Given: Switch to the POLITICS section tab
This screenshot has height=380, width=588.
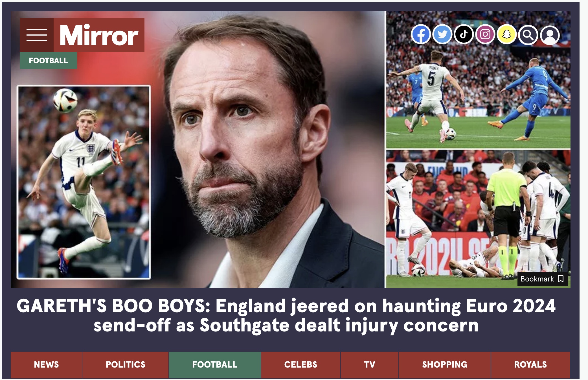Looking at the screenshot, I should click(x=126, y=365).
